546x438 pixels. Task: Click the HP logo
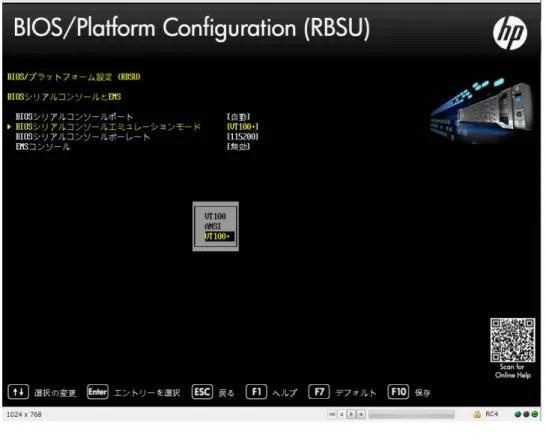point(510,33)
